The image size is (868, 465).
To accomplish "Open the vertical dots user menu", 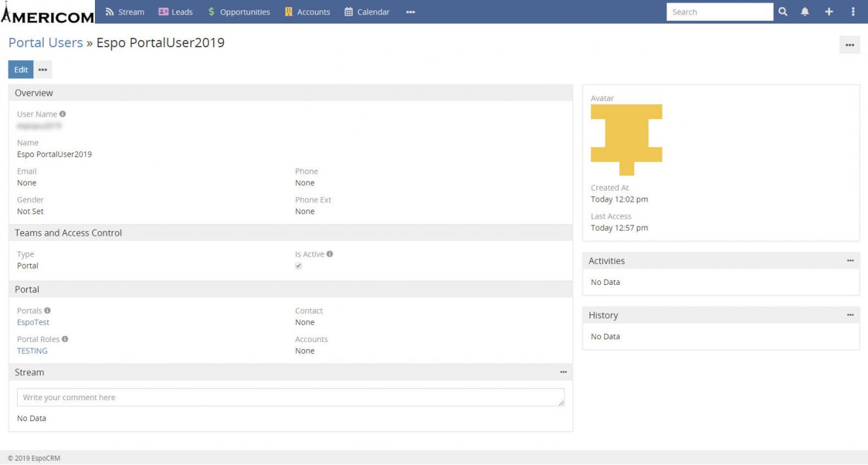I will point(853,12).
